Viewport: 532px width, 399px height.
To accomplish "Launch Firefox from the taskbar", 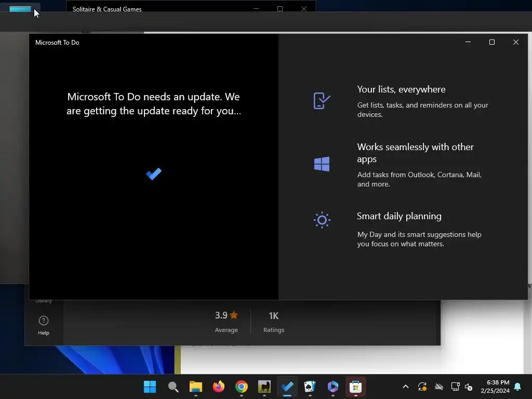I will pyautogui.click(x=219, y=387).
